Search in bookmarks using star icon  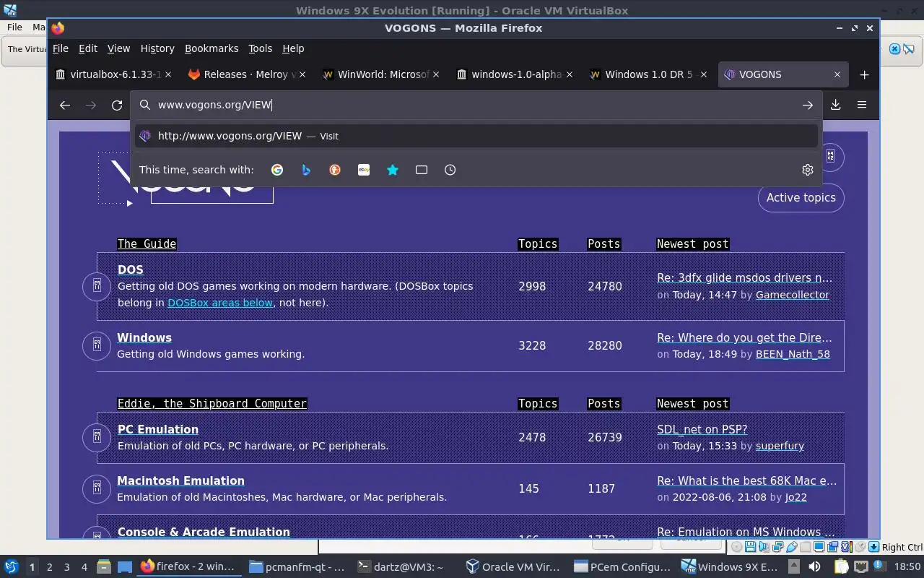tap(393, 170)
